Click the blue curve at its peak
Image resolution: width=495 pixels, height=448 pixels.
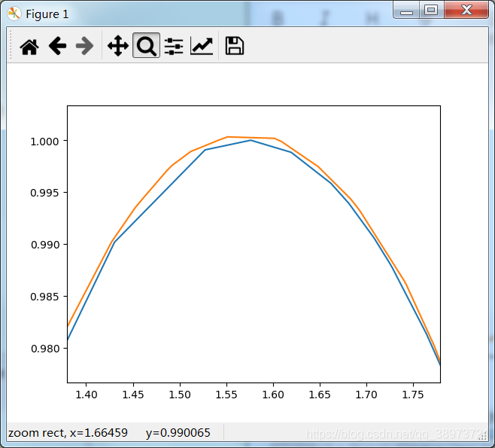coord(251,140)
